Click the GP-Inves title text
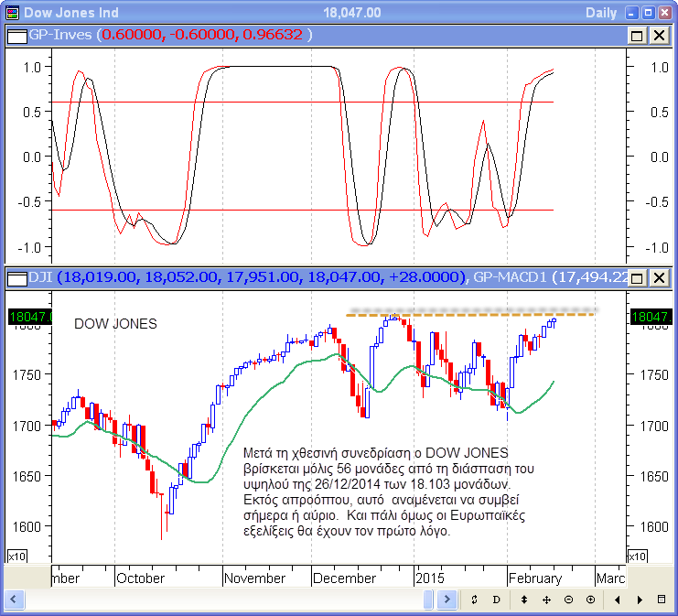This screenshot has height=616, width=678. [60, 35]
